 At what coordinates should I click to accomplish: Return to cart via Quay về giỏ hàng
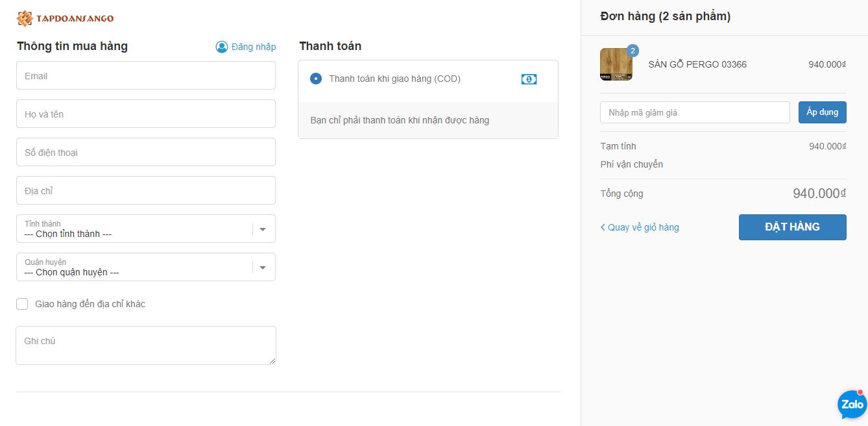pyautogui.click(x=643, y=227)
